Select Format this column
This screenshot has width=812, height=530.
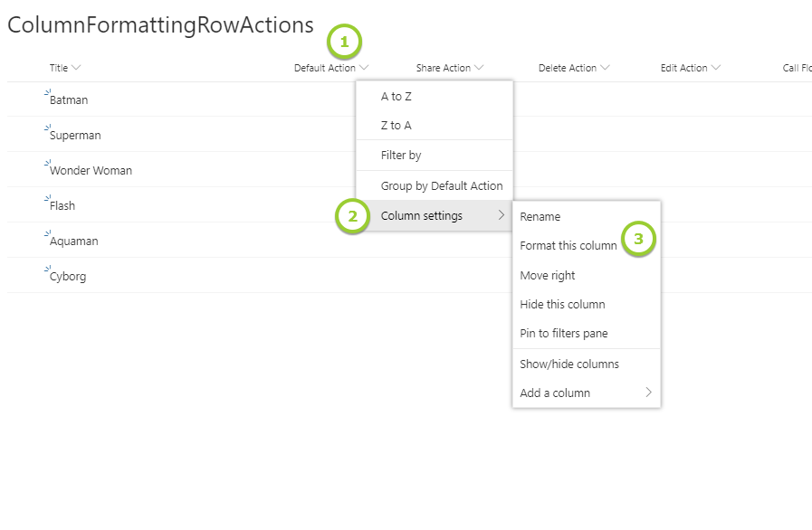click(568, 246)
